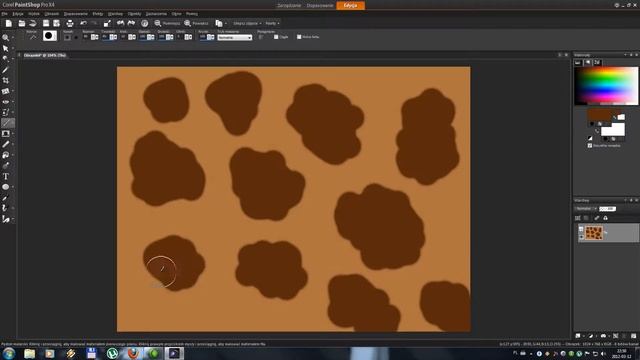Click the white background material swatch
This screenshot has width=640, height=360.
point(613,130)
